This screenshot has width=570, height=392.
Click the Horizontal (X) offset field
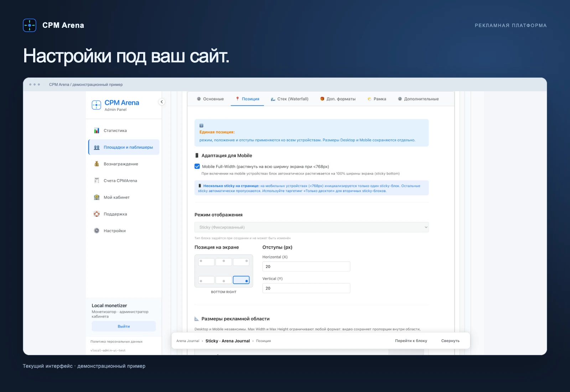306,267
